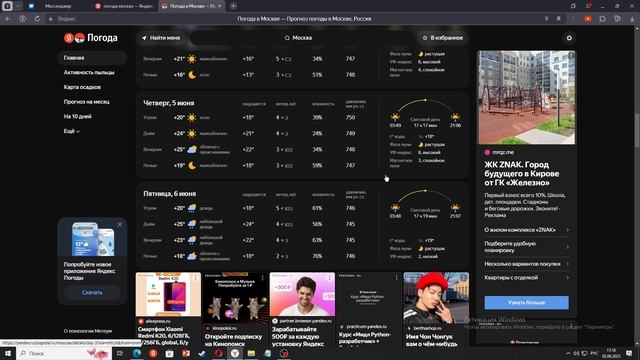Switch to the погода москва search tab
Screen dimensions: 640x360
pyautogui.click(x=124, y=6)
